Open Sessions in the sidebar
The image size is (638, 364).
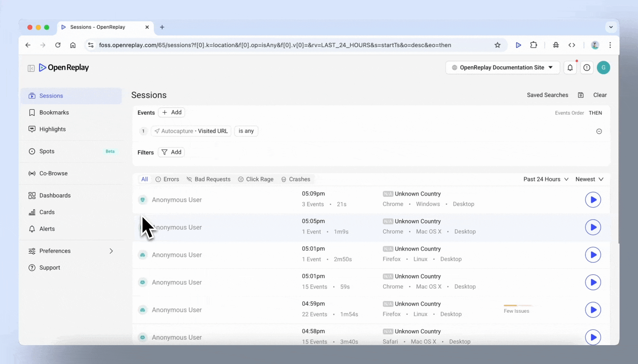(x=71, y=96)
